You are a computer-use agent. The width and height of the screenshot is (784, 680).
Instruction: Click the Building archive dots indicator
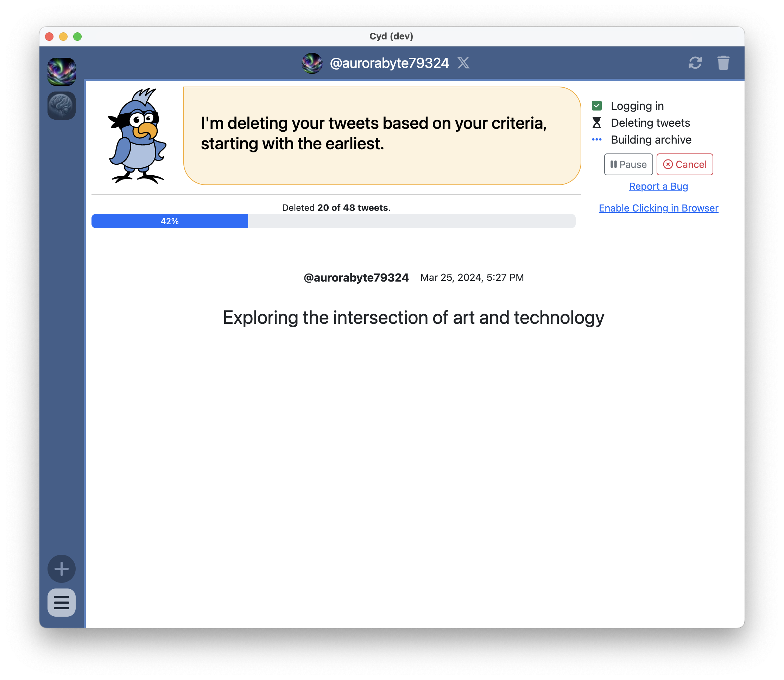tap(597, 140)
